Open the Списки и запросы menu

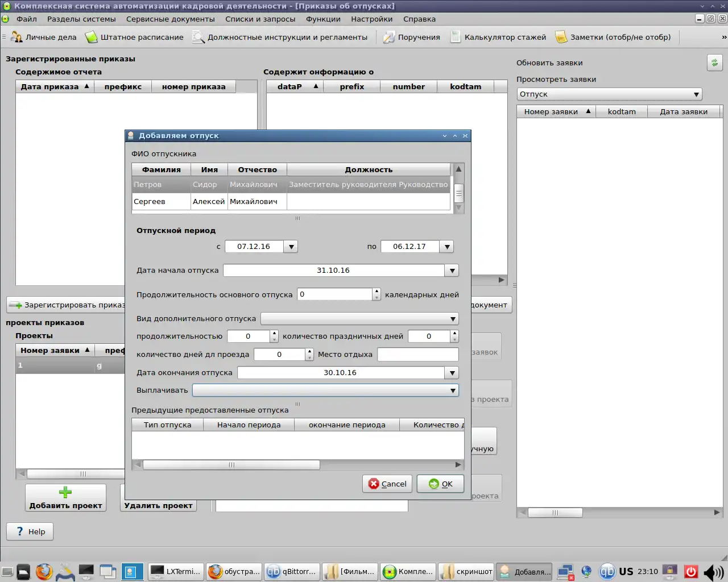click(260, 19)
